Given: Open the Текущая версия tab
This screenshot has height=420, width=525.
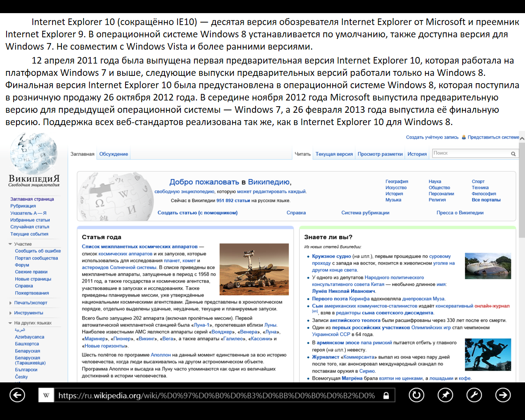Looking at the screenshot, I should pyautogui.click(x=334, y=154).
